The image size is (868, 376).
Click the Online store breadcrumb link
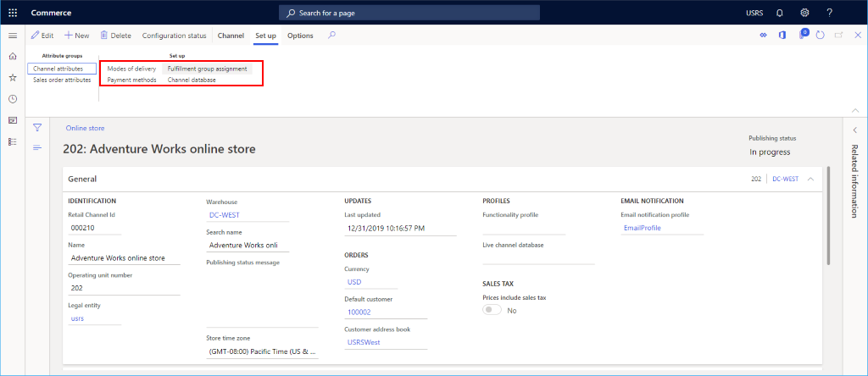pos(85,128)
